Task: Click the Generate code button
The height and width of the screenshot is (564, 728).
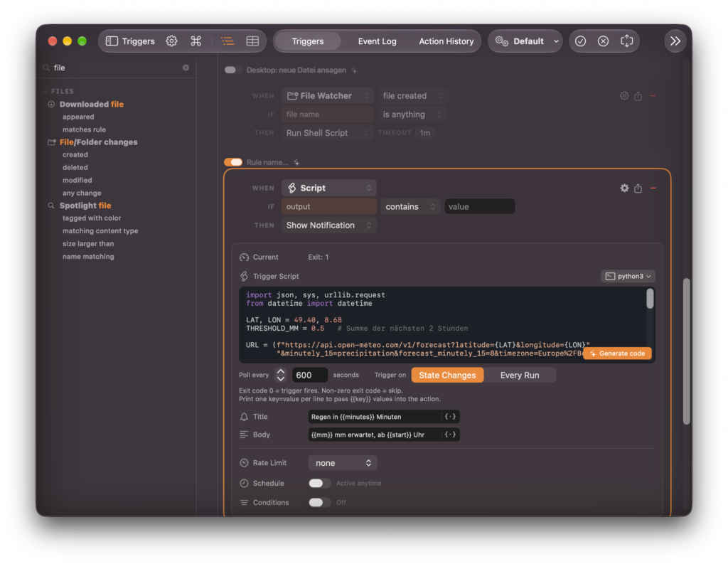Action: click(618, 353)
